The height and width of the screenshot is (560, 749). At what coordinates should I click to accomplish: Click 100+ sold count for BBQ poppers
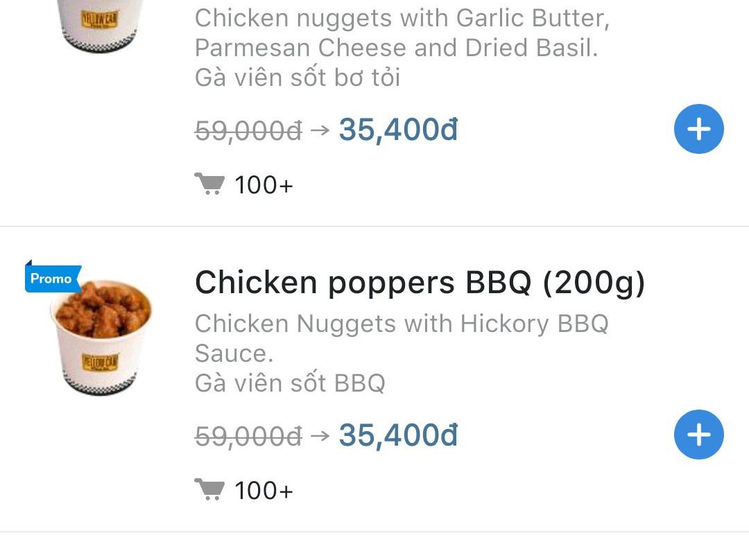click(x=264, y=491)
